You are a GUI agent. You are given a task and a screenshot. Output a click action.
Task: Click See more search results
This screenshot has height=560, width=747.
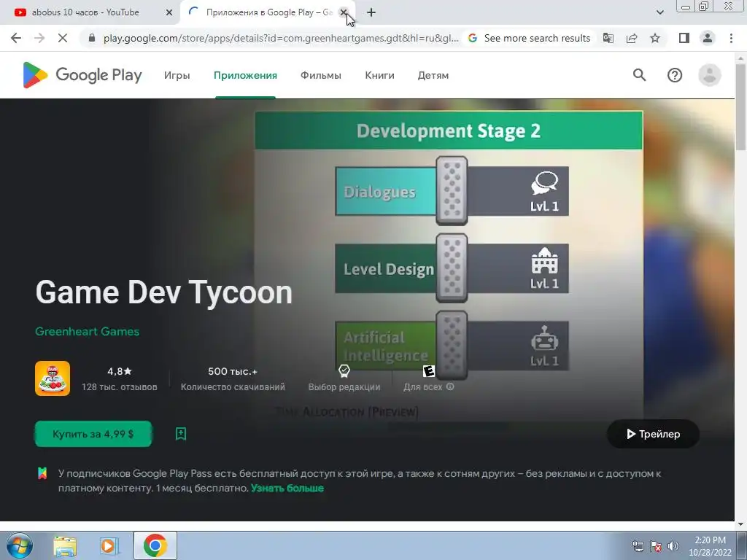click(530, 38)
